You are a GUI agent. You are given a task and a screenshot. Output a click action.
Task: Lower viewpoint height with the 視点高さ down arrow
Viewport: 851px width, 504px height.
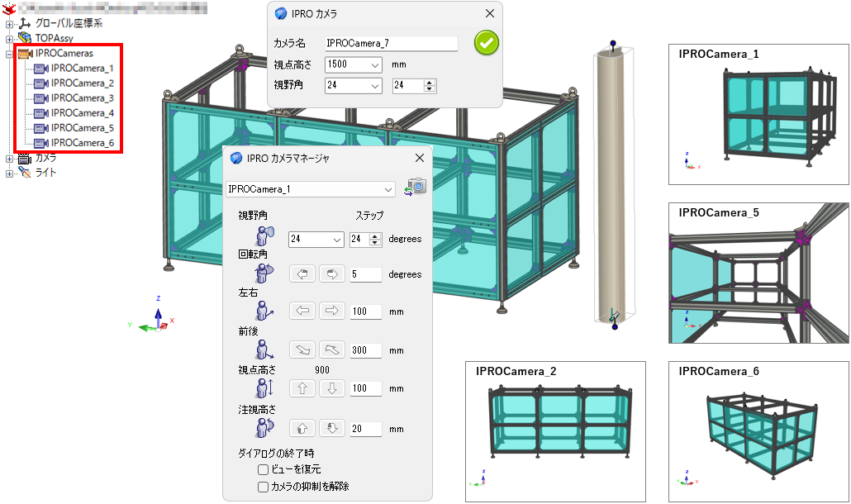tap(331, 388)
